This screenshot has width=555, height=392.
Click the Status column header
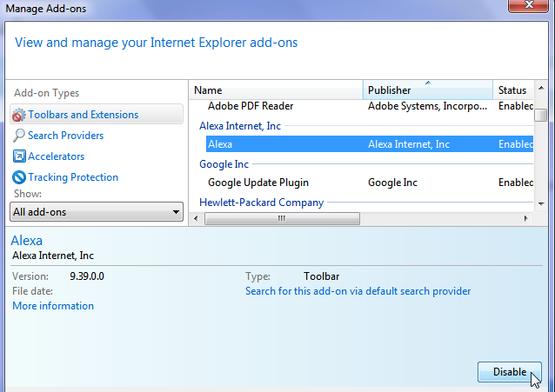pos(513,90)
